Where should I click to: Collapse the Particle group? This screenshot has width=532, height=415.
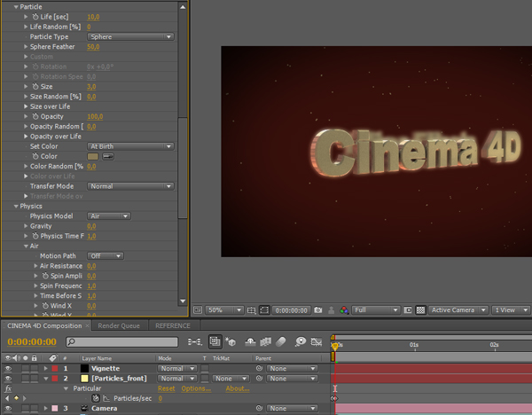pos(16,7)
